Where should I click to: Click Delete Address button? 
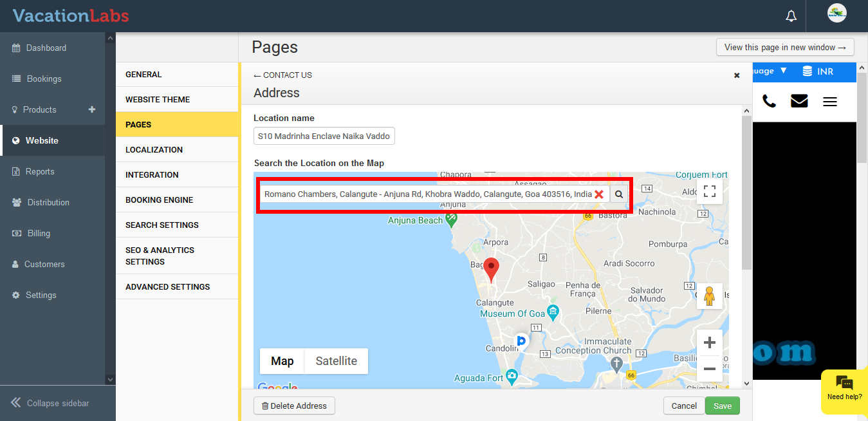click(x=294, y=406)
